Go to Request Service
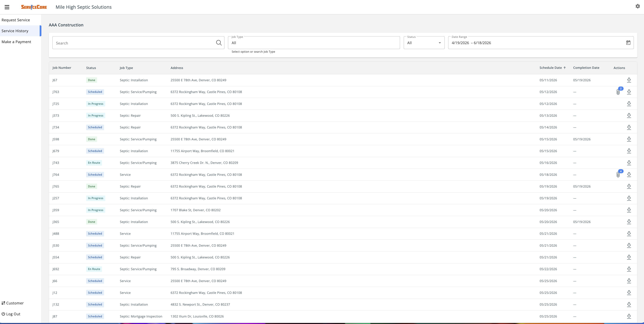The height and width of the screenshot is (324, 644). pos(16,20)
